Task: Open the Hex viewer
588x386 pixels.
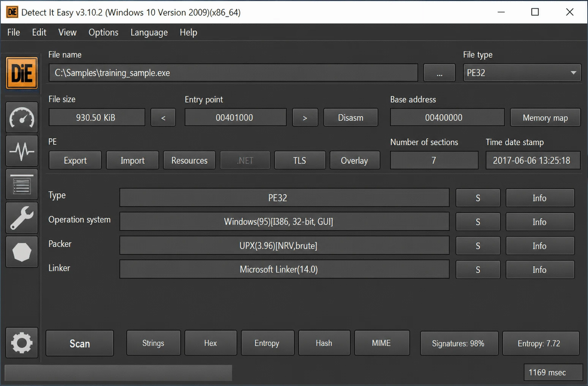Action: click(211, 343)
